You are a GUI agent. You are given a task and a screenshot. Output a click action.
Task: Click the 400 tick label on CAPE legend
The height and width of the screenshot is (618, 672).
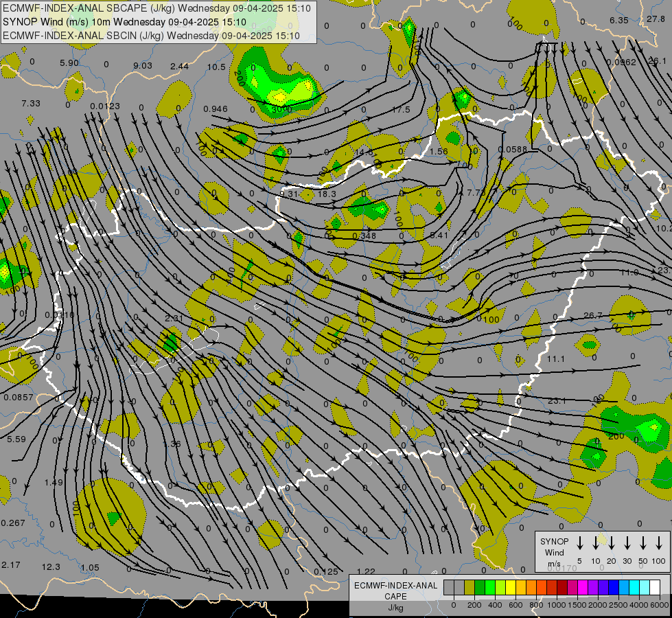point(495,605)
